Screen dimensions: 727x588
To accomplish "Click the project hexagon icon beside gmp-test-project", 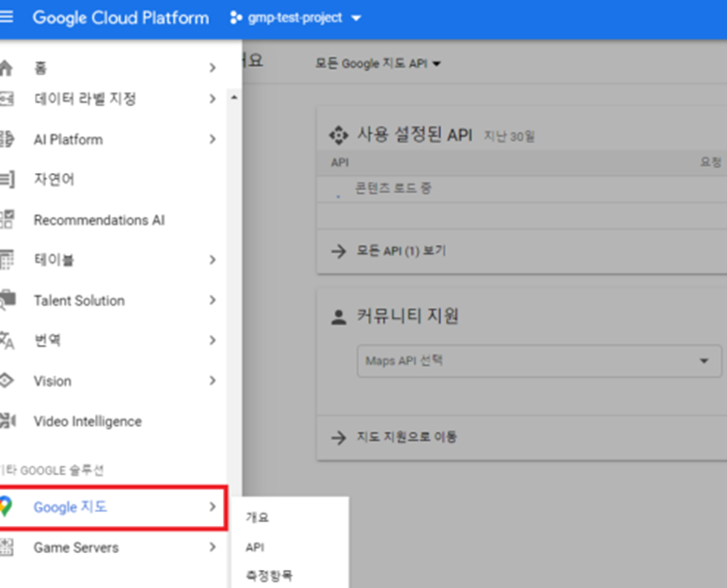I will (235, 18).
